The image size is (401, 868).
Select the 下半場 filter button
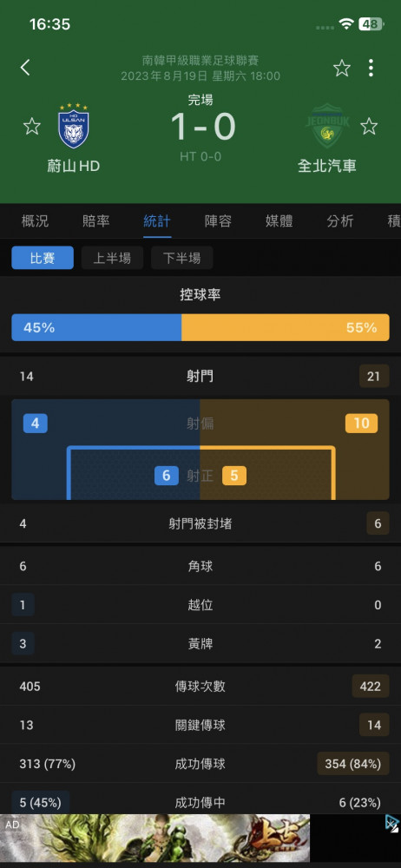click(x=181, y=258)
